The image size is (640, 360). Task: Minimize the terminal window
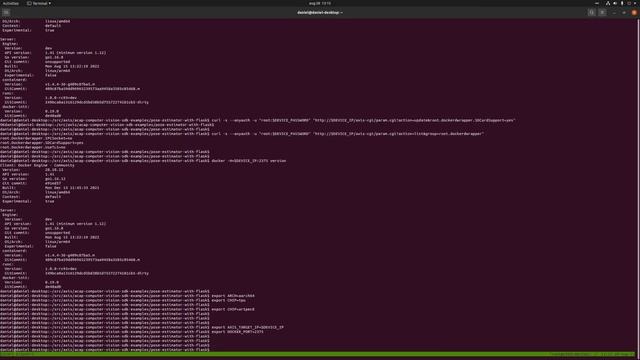click(x=614, y=13)
